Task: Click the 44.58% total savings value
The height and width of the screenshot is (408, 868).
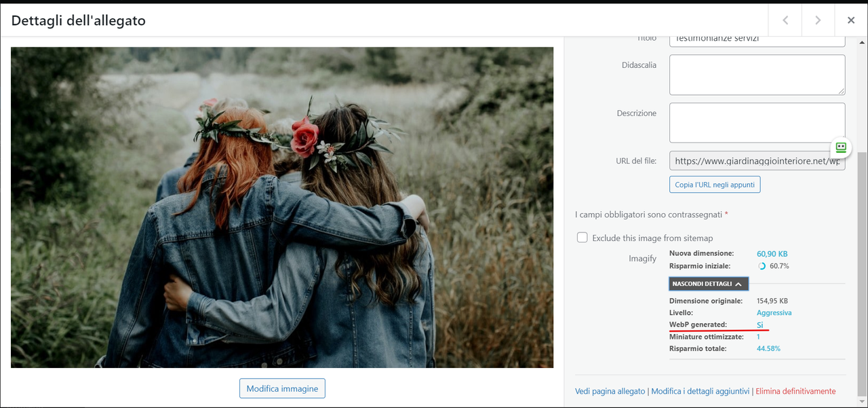Action: [x=768, y=348]
